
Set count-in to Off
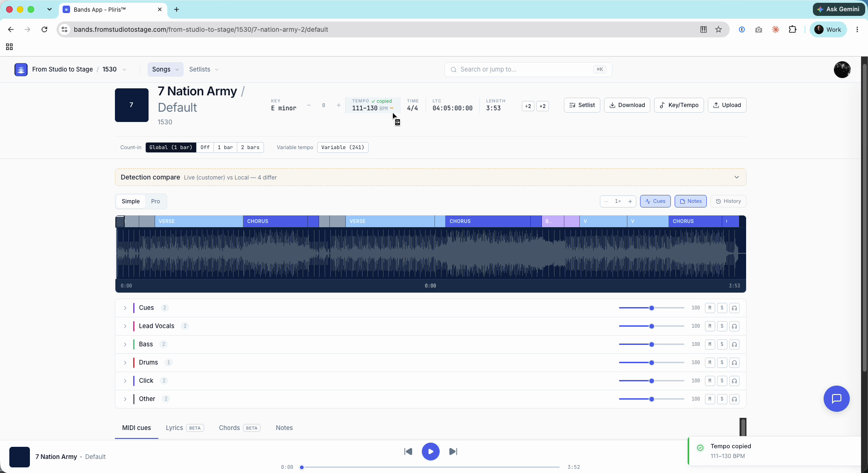205,148
